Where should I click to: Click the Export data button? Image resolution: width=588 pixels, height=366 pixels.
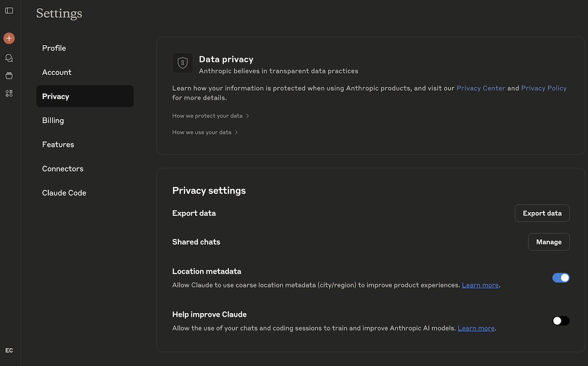point(542,213)
